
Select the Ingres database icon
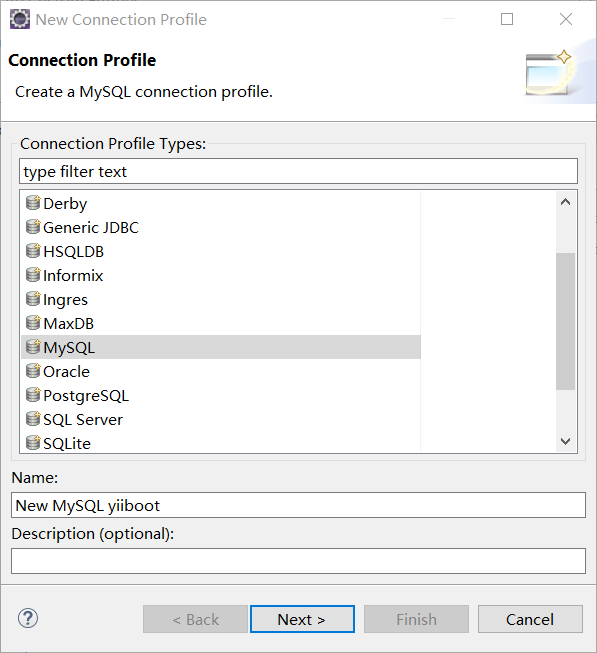click(33, 299)
